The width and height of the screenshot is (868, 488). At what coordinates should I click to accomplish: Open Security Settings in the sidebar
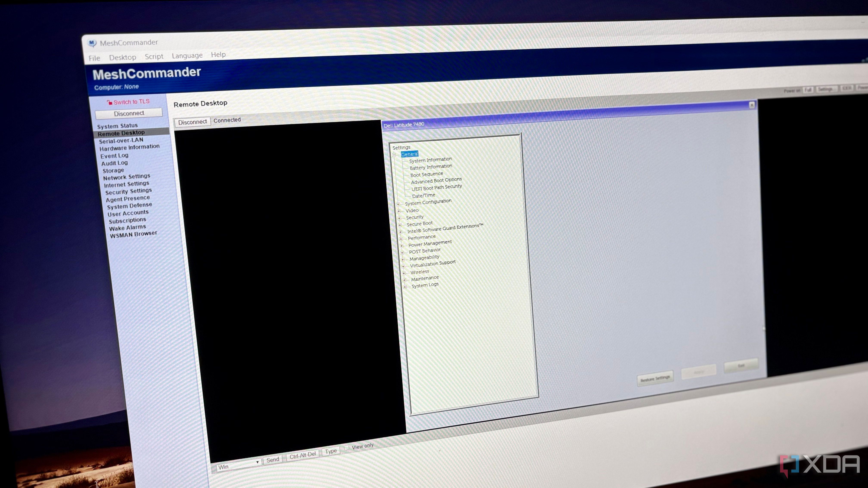point(128,191)
